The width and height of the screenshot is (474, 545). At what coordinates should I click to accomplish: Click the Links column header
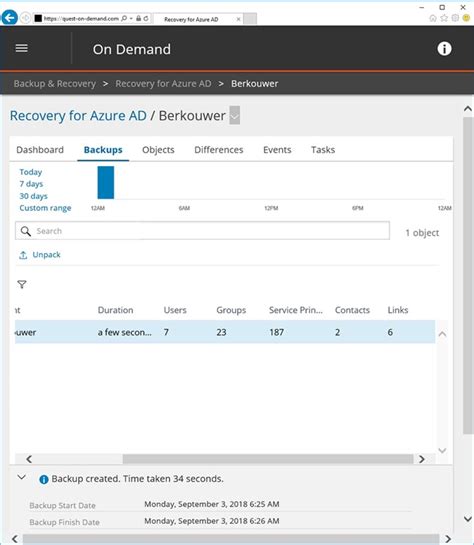tap(398, 310)
